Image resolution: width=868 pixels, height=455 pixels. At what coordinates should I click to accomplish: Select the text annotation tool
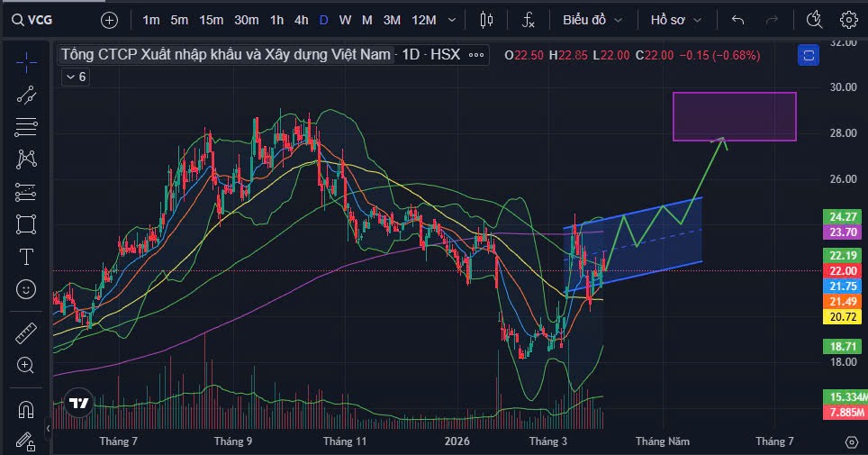point(26,257)
